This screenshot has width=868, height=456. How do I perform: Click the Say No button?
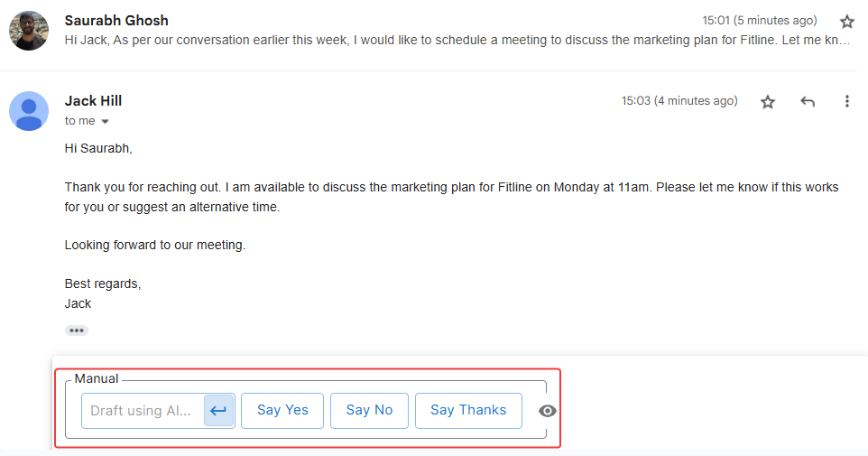point(369,411)
